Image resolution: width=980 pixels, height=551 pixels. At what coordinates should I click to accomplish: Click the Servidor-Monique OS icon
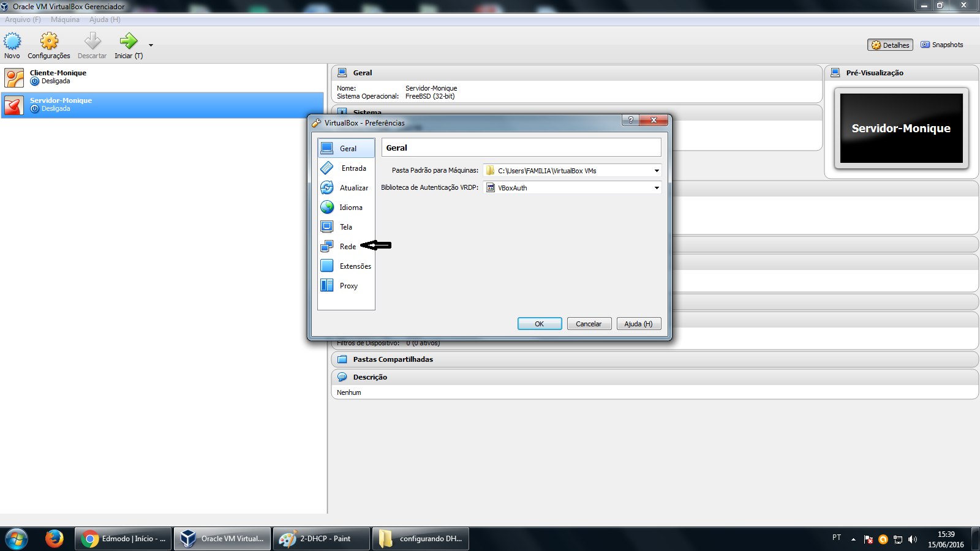click(14, 105)
